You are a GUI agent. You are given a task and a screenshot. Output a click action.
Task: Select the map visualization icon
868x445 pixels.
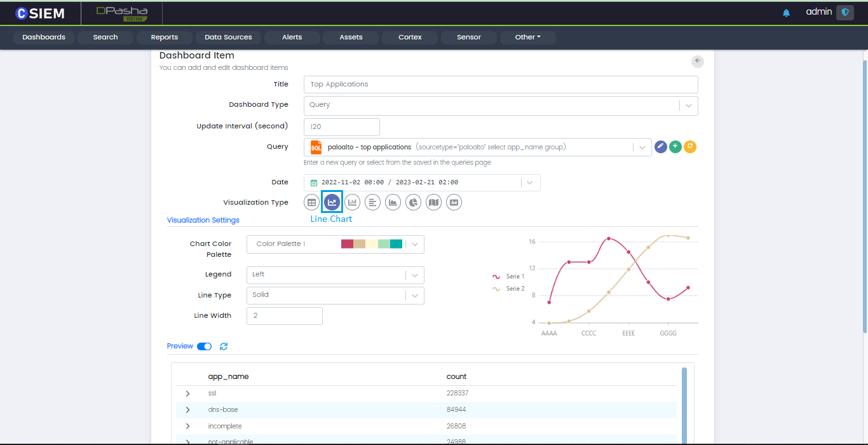pos(433,202)
